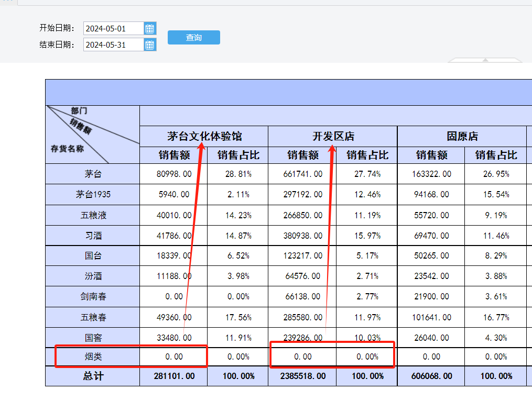
Task: Click the cell with value 66138.00
Action: (302, 297)
